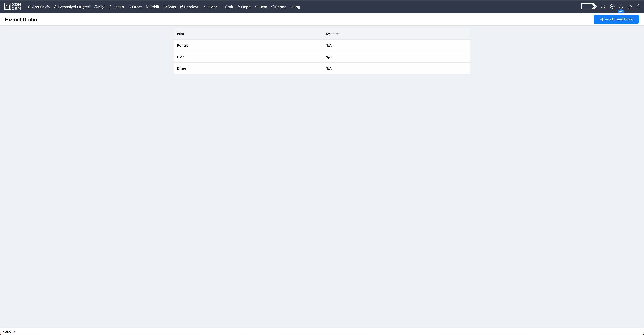
Task: Open the Stok menu item
Action: tap(227, 7)
